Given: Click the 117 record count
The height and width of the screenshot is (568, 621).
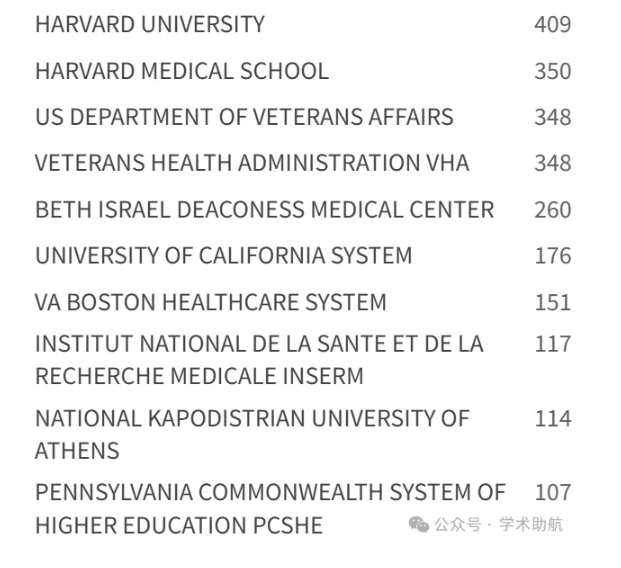Looking at the screenshot, I should click(x=553, y=343).
